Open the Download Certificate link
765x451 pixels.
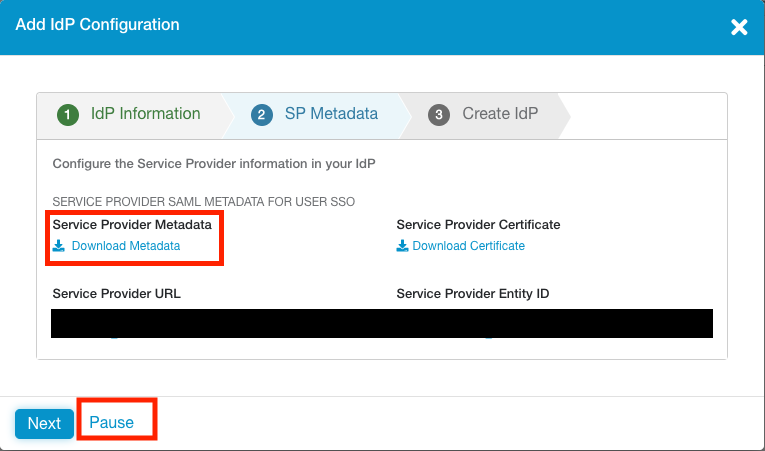click(x=468, y=246)
